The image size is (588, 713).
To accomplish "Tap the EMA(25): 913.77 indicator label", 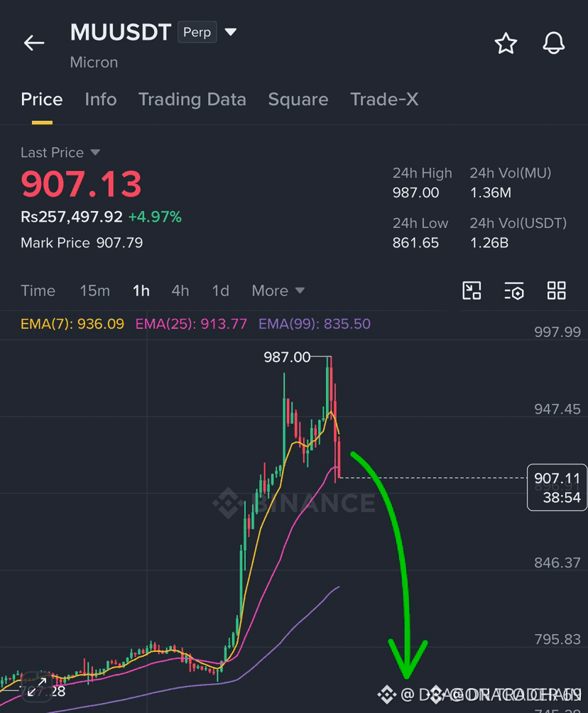I will coord(191,324).
